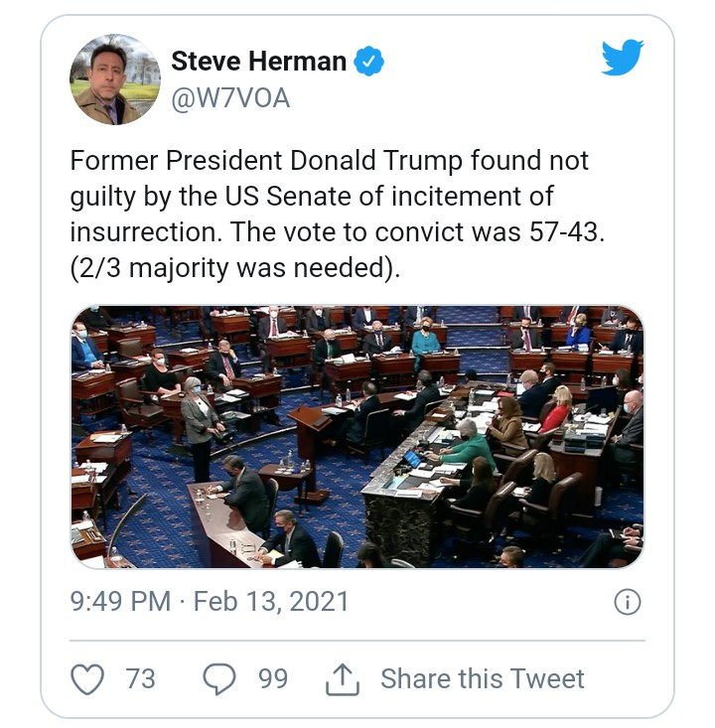Like the tweet with the heart icon
This screenshot has width=715, height=728.
point(89,678)
